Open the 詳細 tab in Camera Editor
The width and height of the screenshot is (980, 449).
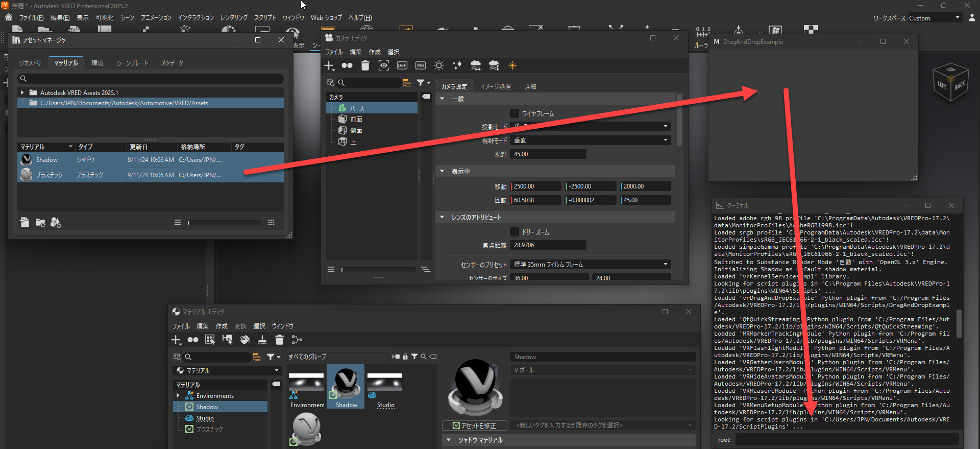click(530, 86)
